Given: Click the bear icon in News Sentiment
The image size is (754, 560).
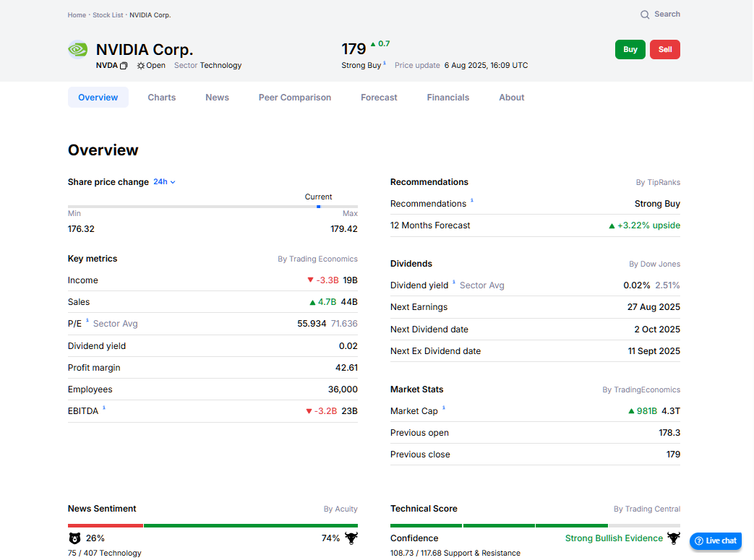Looking at the screenshot, I should pyautogui.click(x=74, y=538).
